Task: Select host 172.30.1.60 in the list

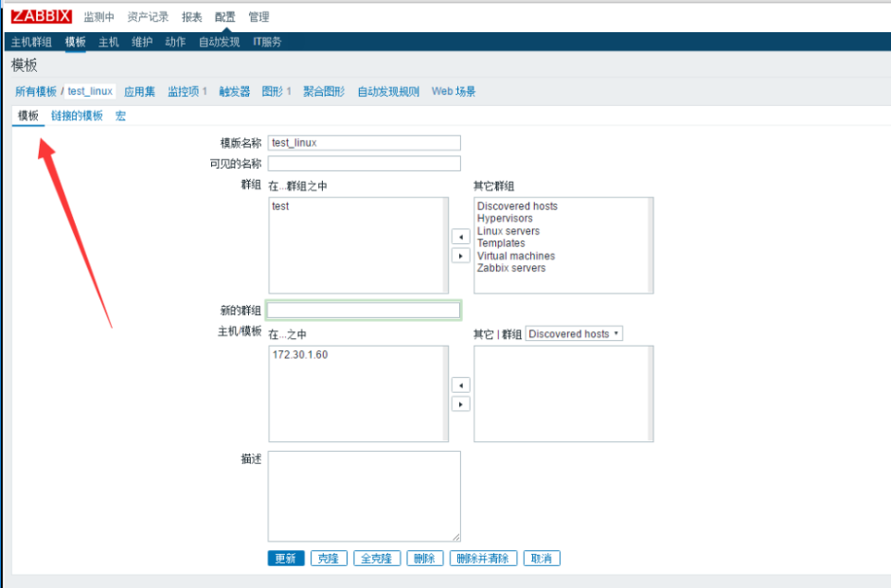Action: [300, 354]
